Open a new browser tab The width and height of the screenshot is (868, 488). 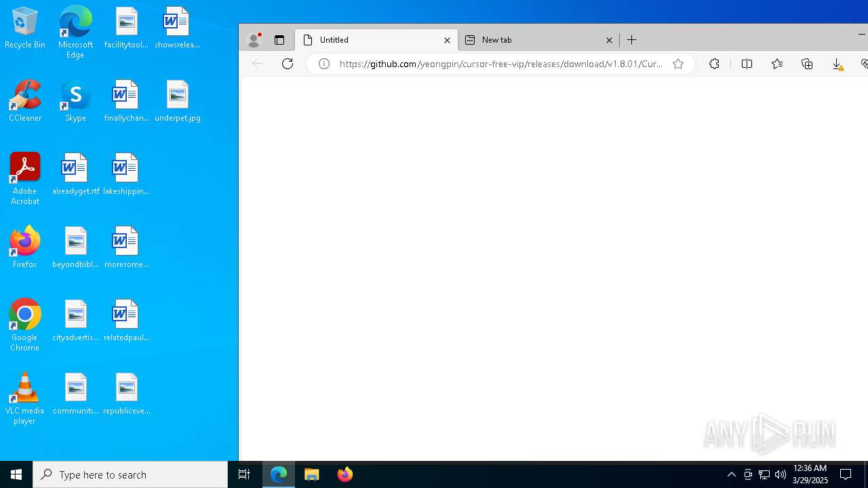(631, 40)
